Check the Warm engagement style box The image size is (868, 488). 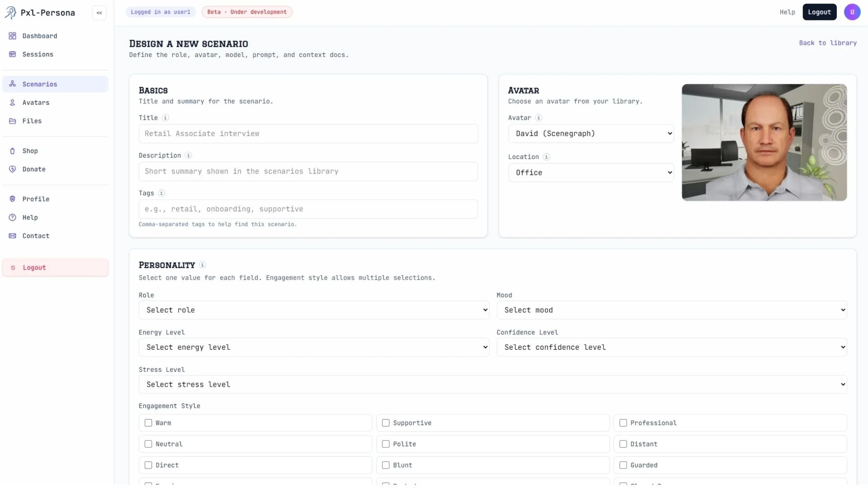(x=148, y=423)
